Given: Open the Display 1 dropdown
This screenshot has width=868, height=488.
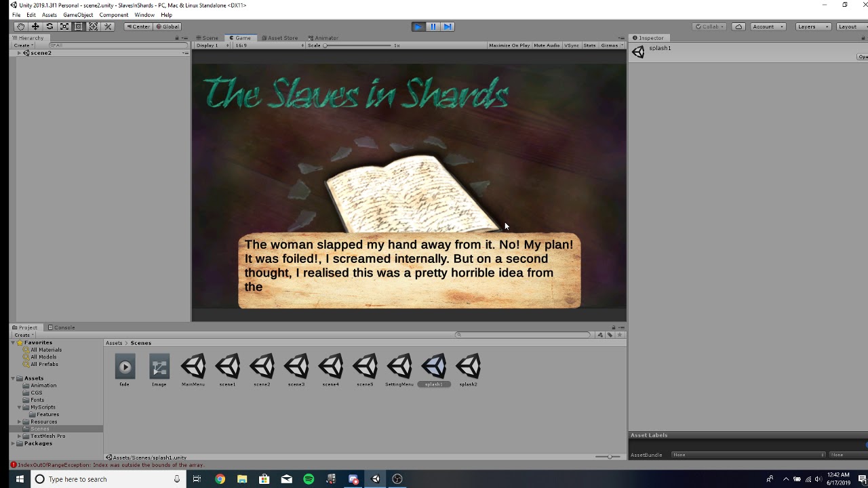Looking at the screenshot, I should (x=212, y=45).
